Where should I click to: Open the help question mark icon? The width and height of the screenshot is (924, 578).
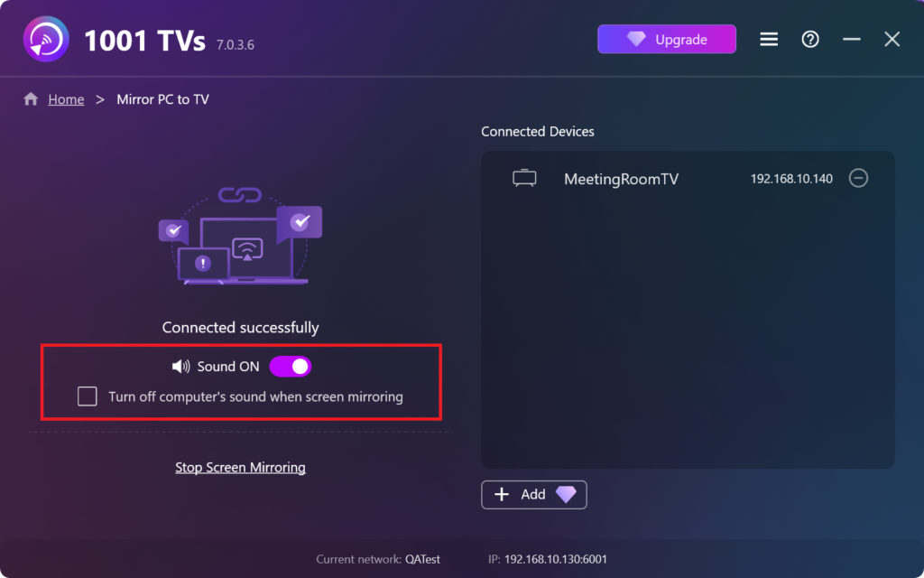click(x=810, y=40)
